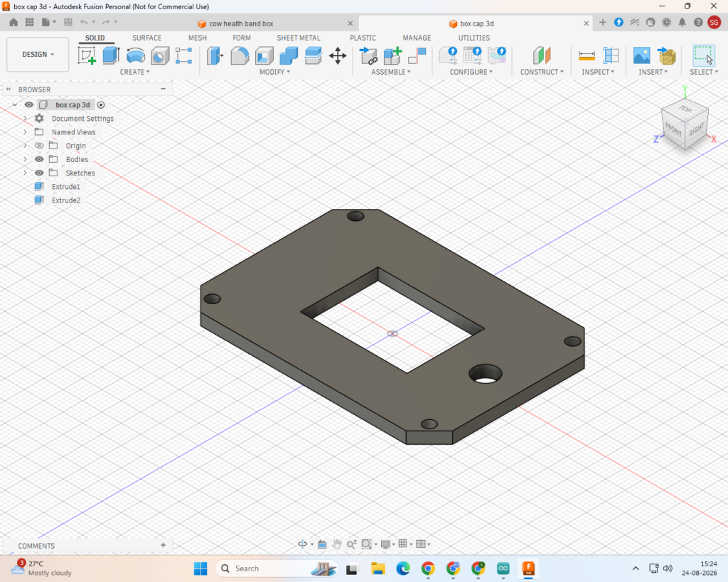Select the Insert Component link icon
Viewport: 728px width, 582px height.
[x=369, y=55]
